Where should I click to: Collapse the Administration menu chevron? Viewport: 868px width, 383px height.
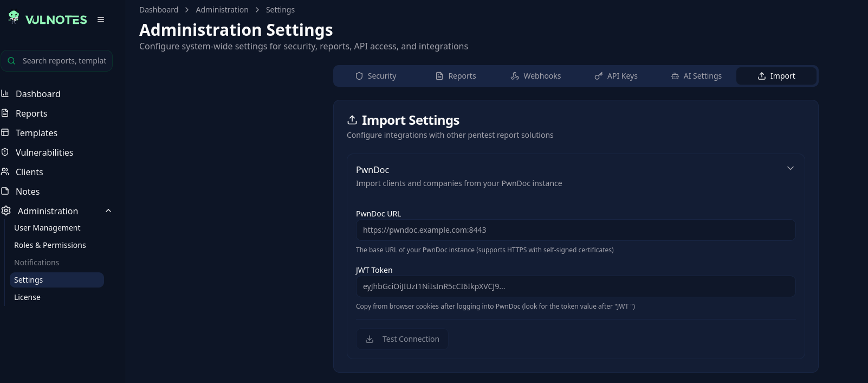click(x=108, y=210)
